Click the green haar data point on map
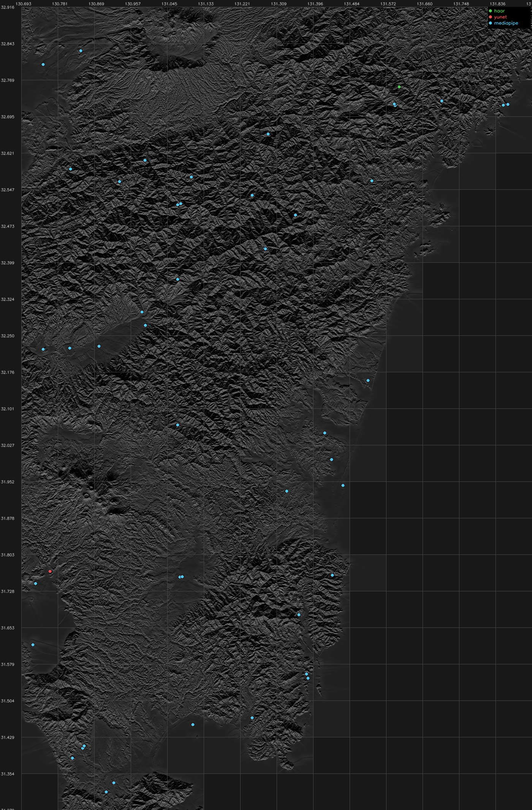 399,87
